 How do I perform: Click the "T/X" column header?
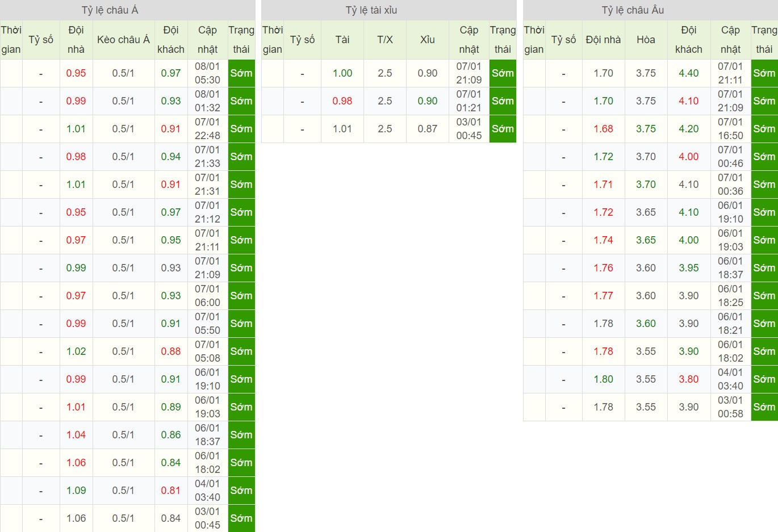(385, 40)
